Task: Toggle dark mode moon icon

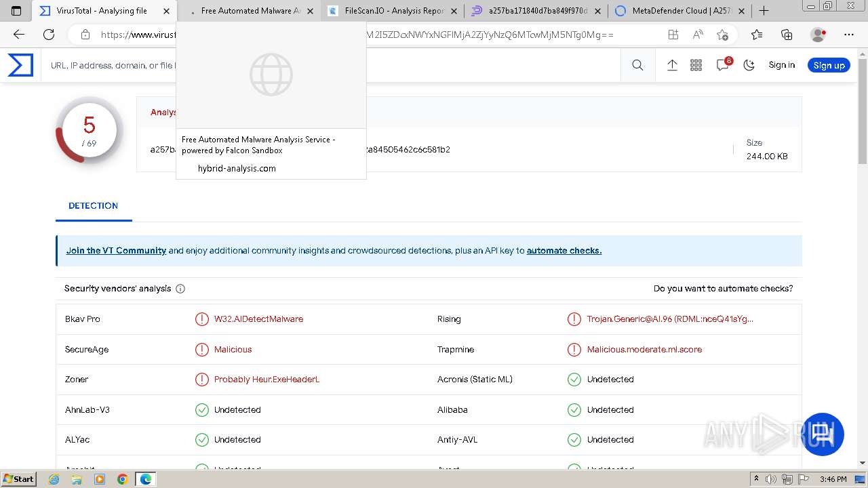Action: 749,65
